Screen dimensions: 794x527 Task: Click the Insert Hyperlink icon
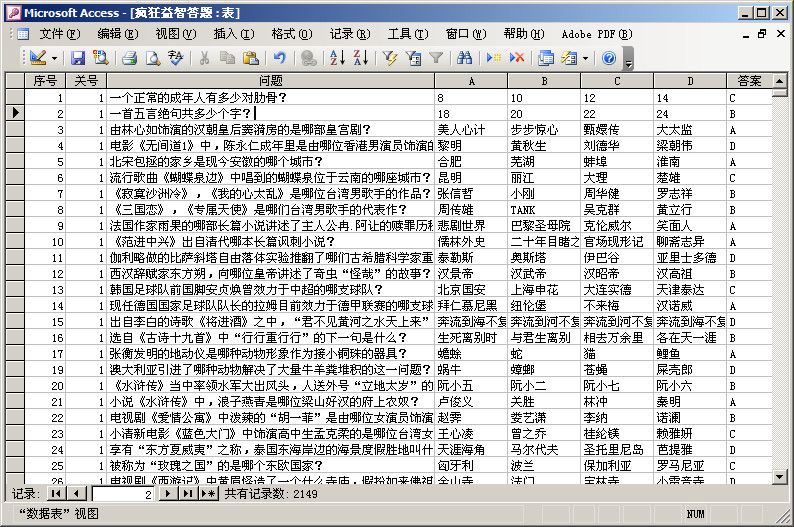point(308,58)
